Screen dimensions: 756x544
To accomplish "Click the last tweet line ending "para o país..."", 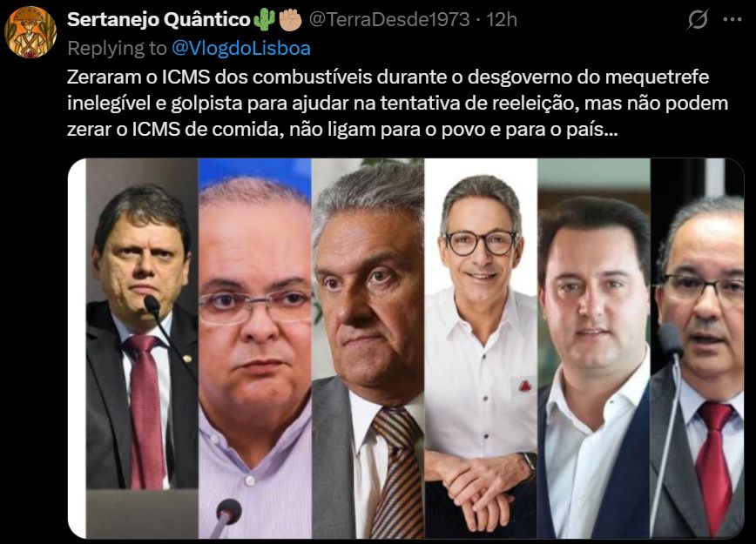I will click(341, 130).
